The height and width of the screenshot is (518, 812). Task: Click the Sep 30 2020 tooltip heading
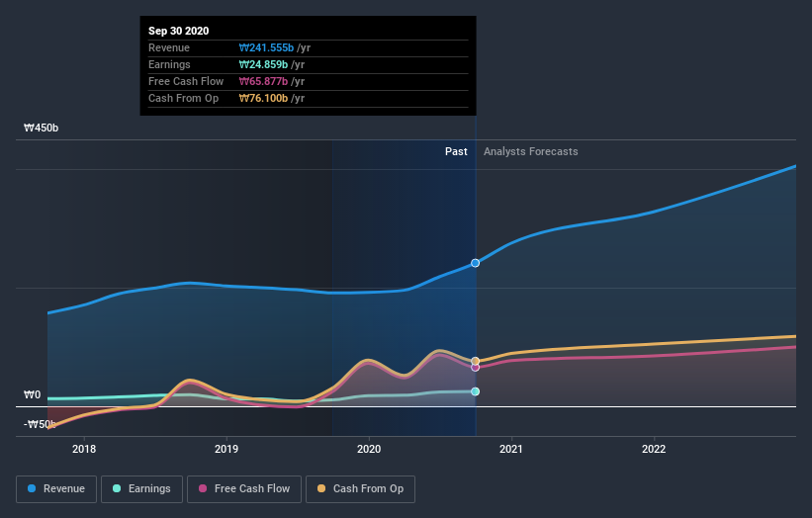pyautogui.click(x=179, y=31)
